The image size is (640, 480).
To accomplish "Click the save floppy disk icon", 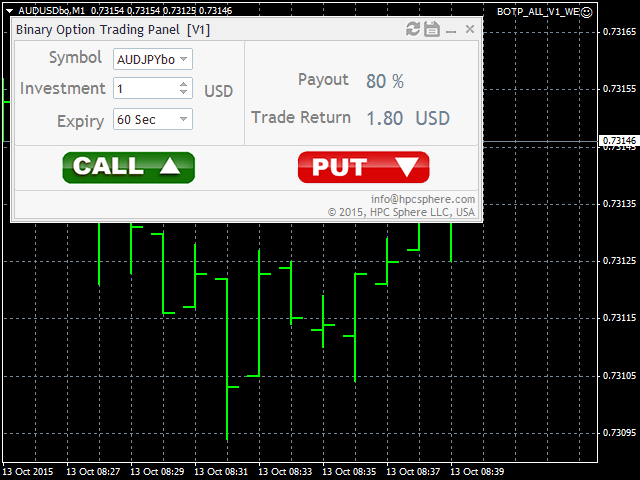I will tap(432, 29).
